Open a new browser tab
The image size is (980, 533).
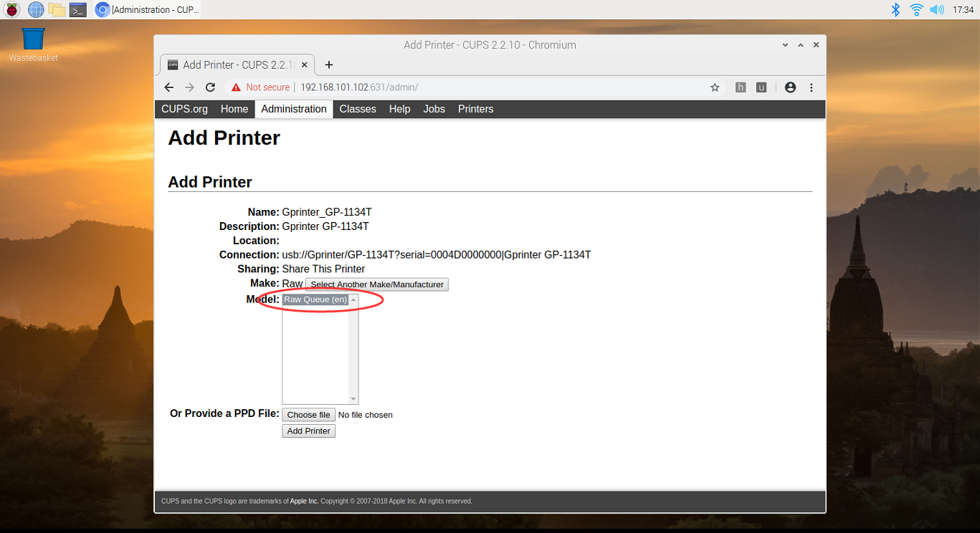[329, 64]
